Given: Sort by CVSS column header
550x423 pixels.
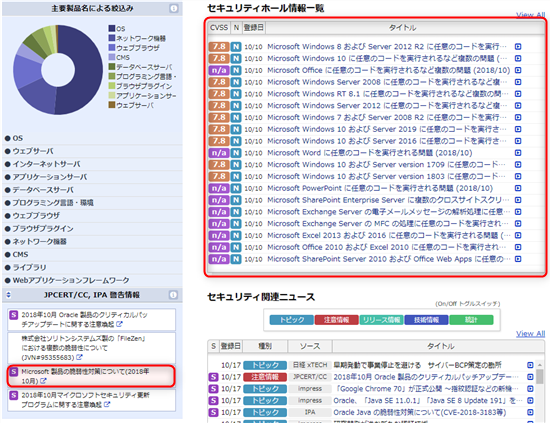Looking at the screenshot, I should point(219,27).
